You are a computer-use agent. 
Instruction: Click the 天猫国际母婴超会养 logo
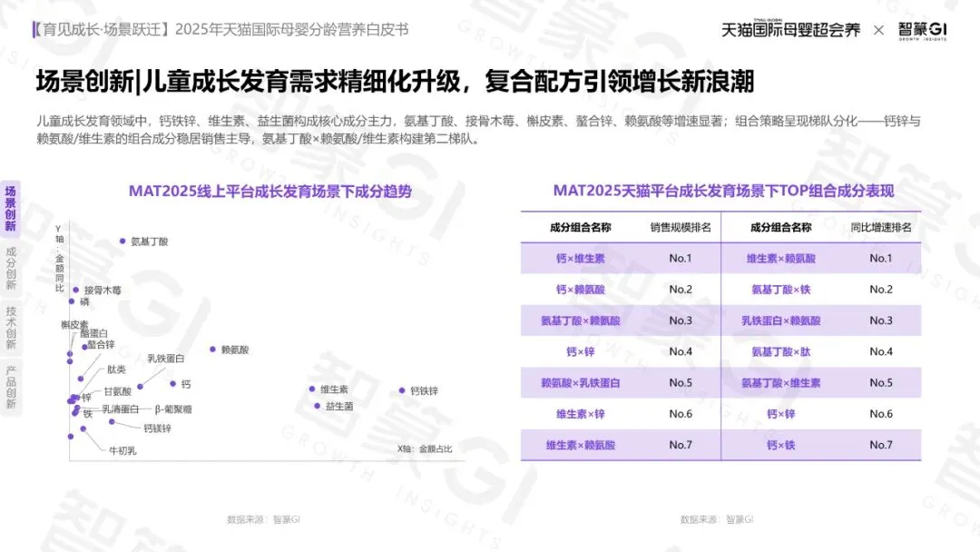click(790, 29)
